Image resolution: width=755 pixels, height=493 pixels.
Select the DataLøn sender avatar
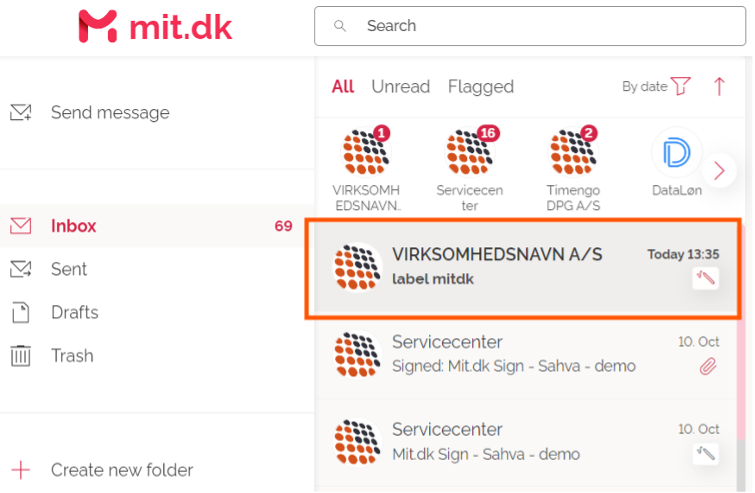pyautogui.click(x=677, y=155)
